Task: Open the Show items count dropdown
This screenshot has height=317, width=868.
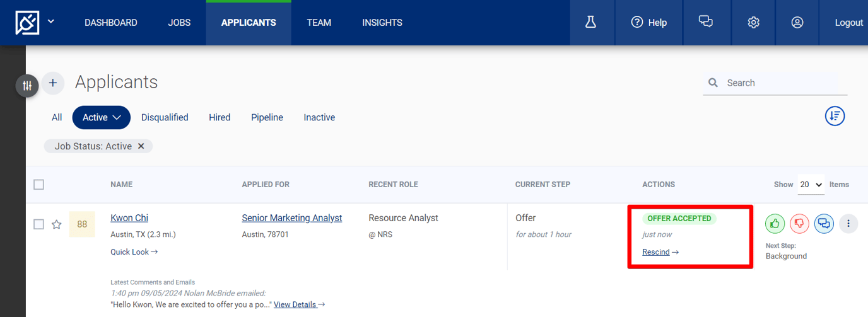Action: (x=811, y=185)
